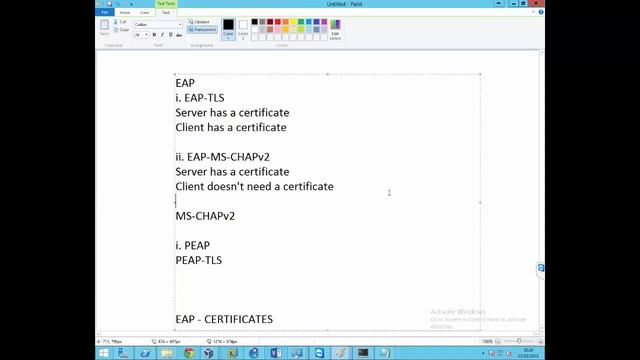Open PowerShell from taskbar
The image size is (640, 360).
point(145,353)
